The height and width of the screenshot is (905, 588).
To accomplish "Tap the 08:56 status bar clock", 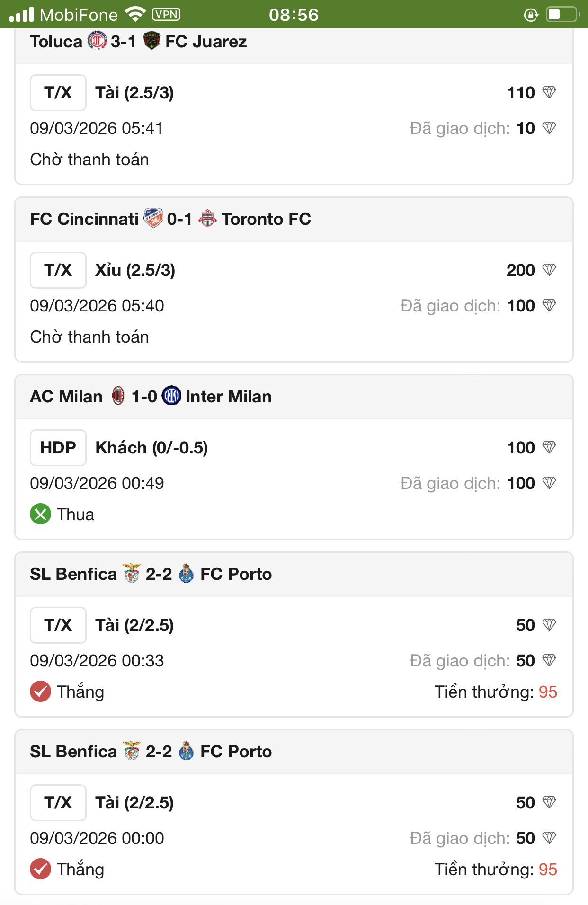I will pyautogui.click(x=294, y=15).
